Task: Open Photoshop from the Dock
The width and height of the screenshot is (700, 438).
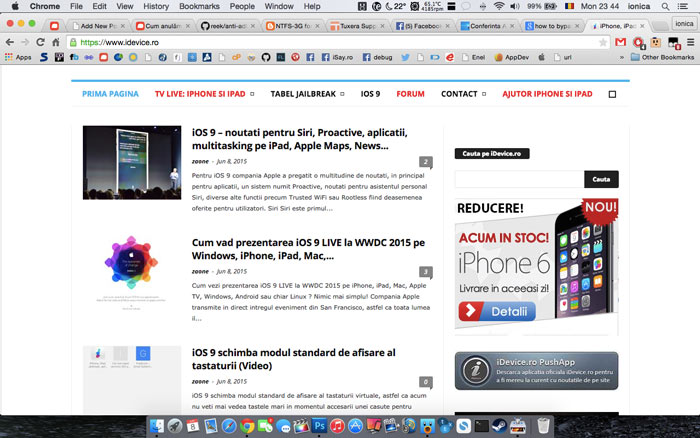Action: pyautogui.click(x=320, y=427)
